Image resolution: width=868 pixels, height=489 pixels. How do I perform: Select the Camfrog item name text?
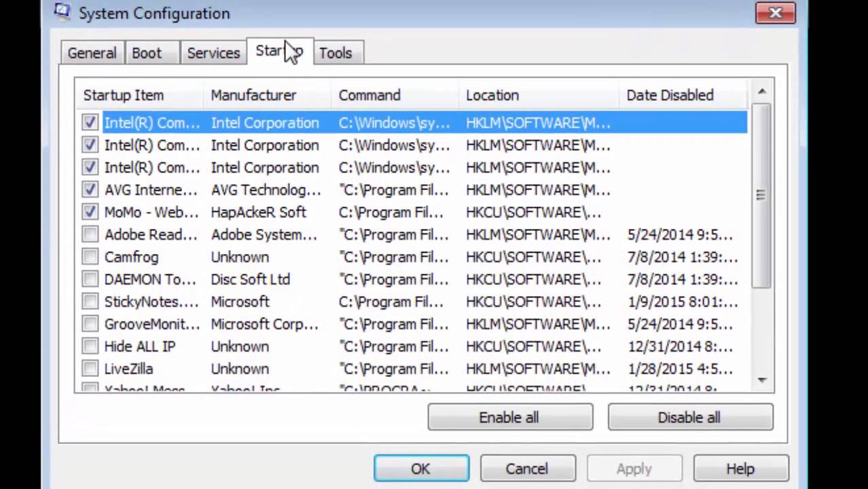(x=131, y=257)
